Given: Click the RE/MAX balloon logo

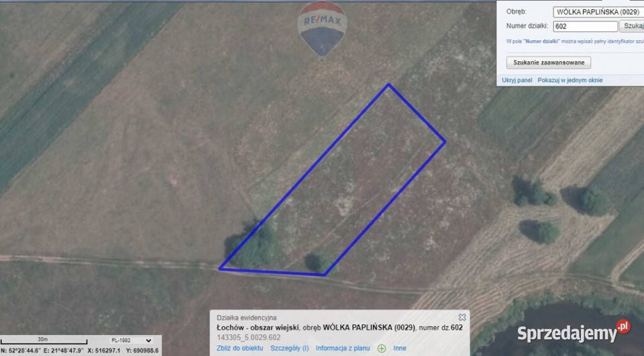Looking at the screenshot, I should tap(323, 28).
